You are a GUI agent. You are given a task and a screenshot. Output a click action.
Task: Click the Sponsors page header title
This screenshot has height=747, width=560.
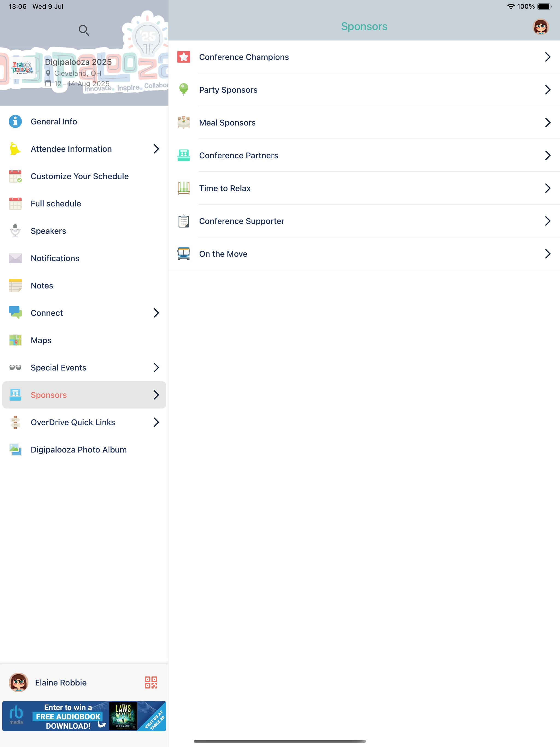click(364, 26)
